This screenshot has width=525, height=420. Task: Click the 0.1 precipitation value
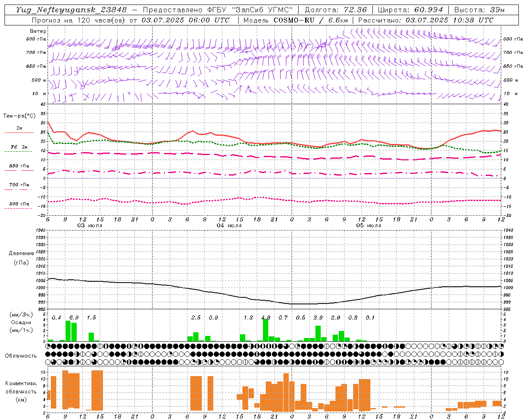point(370,318)
